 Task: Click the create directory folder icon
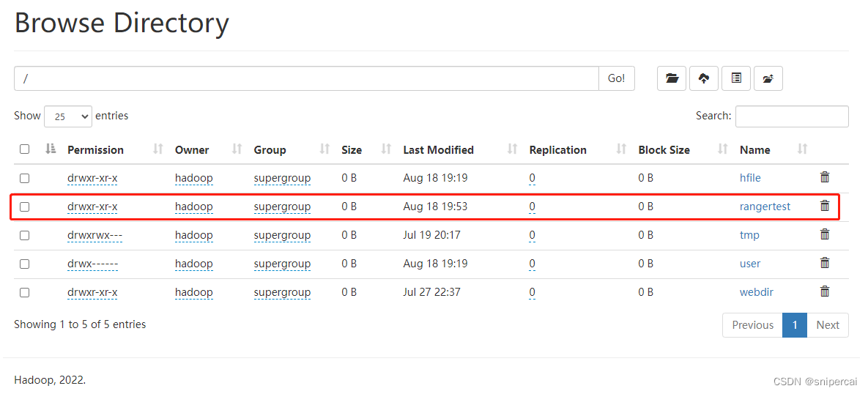672,78
